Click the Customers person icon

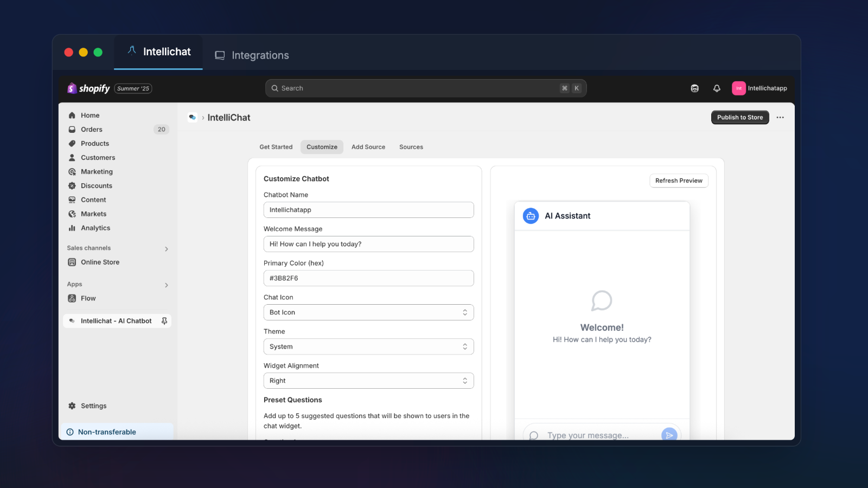(x=72, y=158)
